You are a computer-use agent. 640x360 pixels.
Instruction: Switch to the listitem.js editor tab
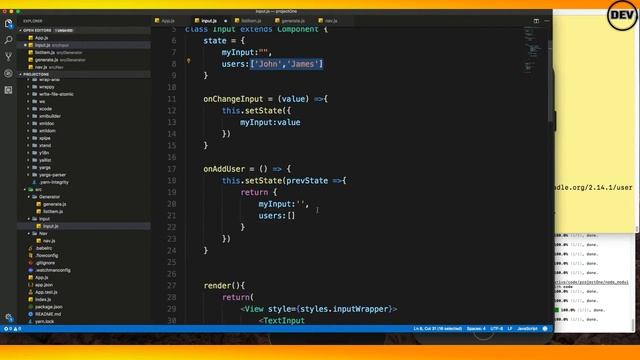pos(251,21)
